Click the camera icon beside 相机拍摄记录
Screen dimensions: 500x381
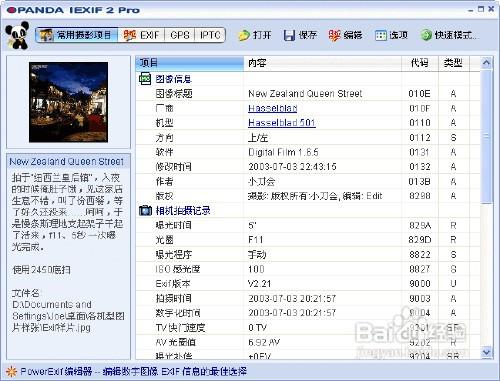pos(145,210)
